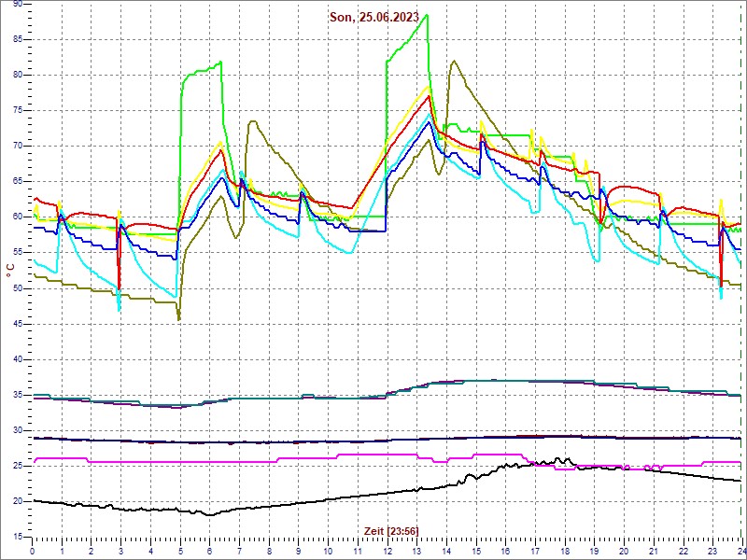The width and height of the screenshot is (747, 560).
Task: Click the 'Zeit [23:56]' time axis label
Action: 391,530
